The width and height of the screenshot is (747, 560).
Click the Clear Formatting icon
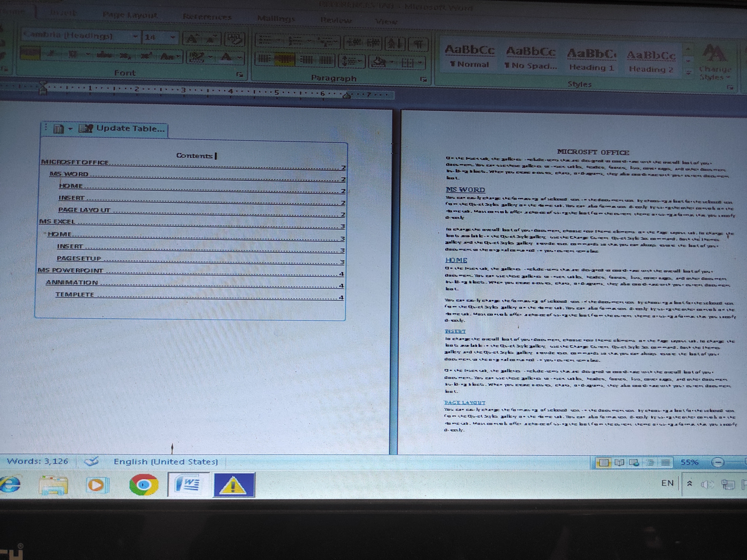235,39
